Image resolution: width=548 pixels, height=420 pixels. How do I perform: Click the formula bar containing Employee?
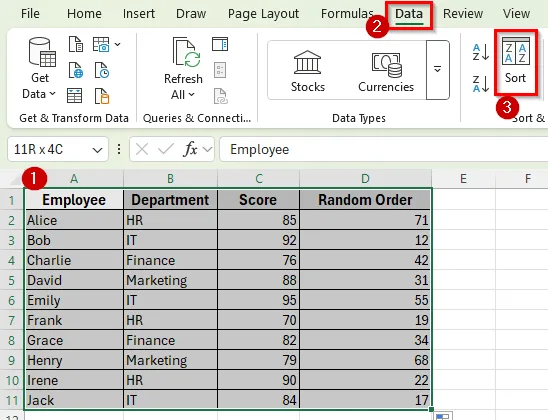[383, 150]
